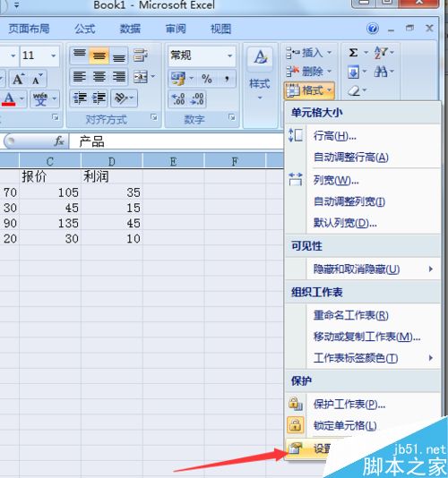Image resolution: width=448 pixels, height=478 pixels.
Task: Select top align icon
Action: coord(80,55)
